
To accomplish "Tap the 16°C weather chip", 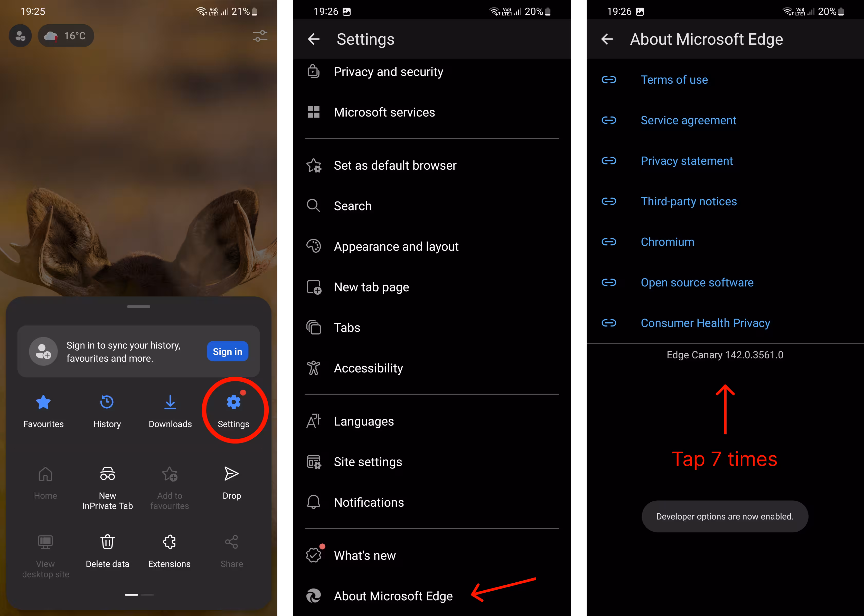I will 66,36.
